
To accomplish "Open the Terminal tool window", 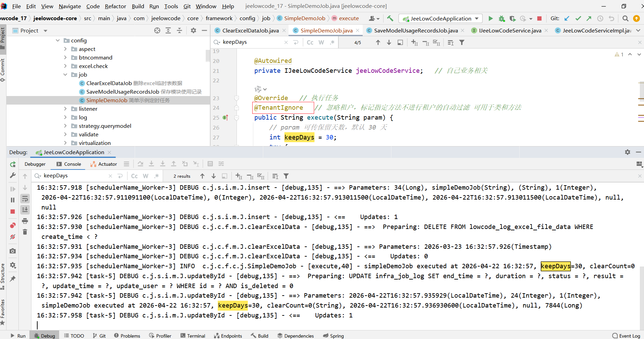I will tap(193, 336).
